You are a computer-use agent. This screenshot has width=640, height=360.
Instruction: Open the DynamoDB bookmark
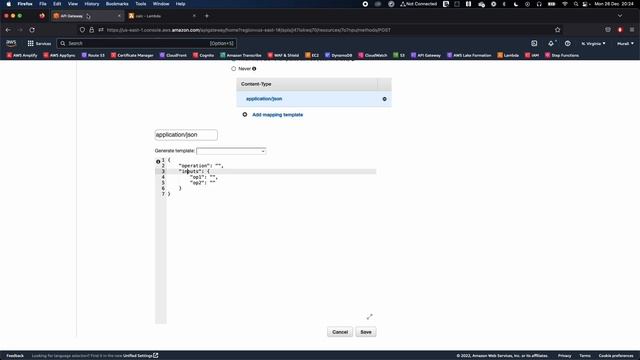click(x=338, y=55)
